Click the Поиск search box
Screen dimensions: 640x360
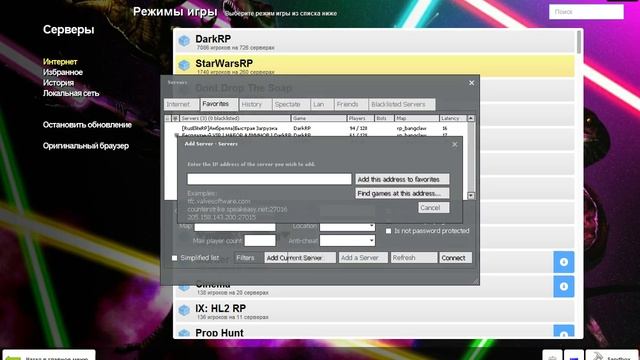tap(586, 12)
